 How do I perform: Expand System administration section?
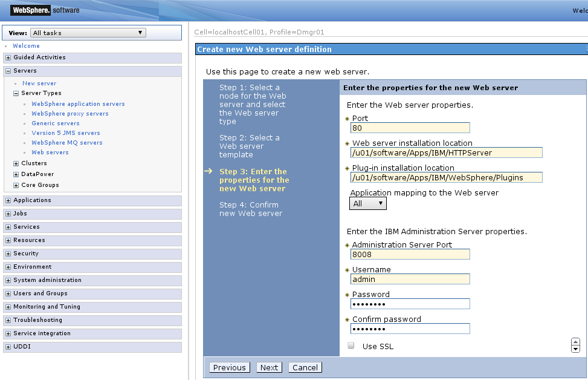pyautogui.click(x=8, y=281)
